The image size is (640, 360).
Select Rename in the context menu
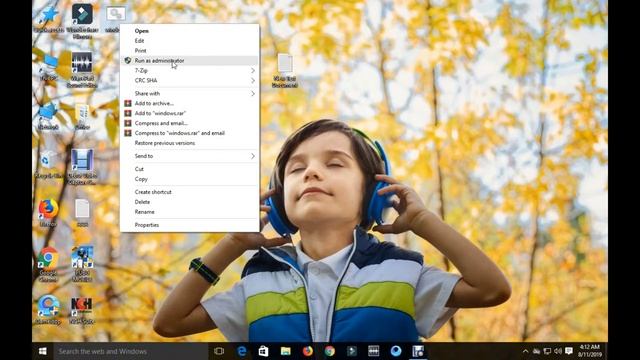[189, 212]
